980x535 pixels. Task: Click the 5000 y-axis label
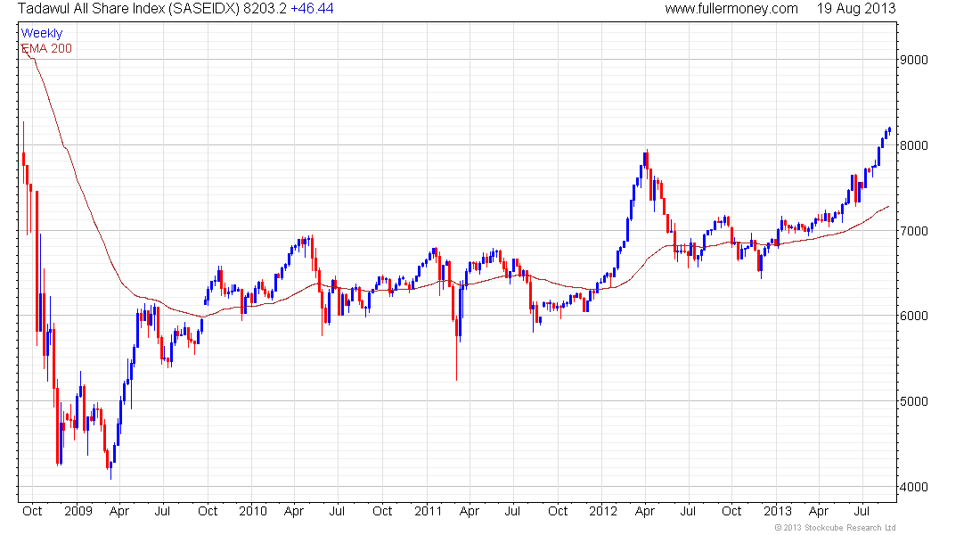(914, 401)
